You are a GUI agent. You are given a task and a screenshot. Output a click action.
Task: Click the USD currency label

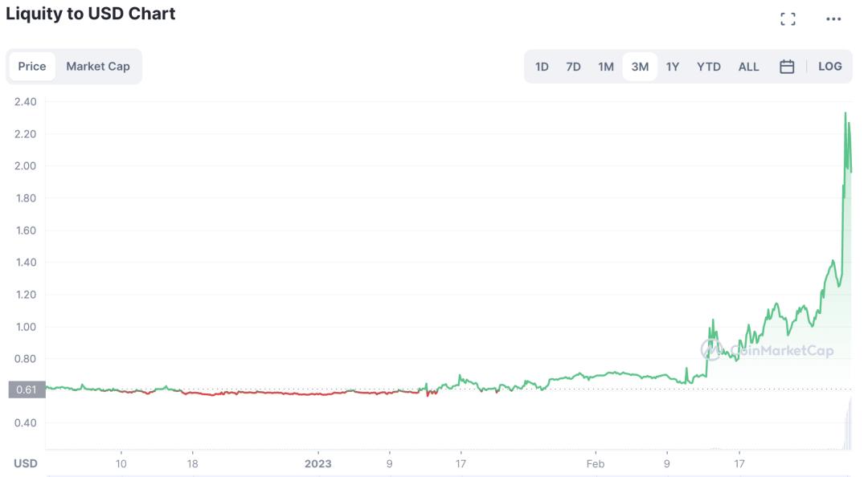(26, 463)
